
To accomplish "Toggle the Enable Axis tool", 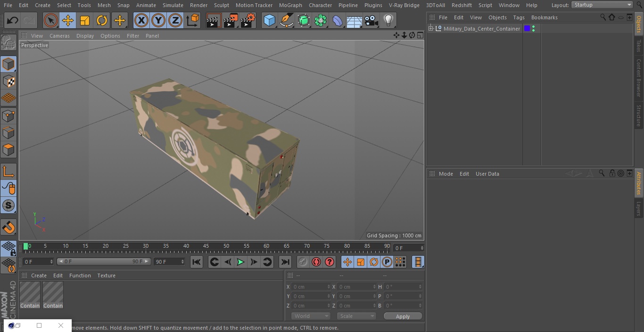I will (x=8, y=171).
